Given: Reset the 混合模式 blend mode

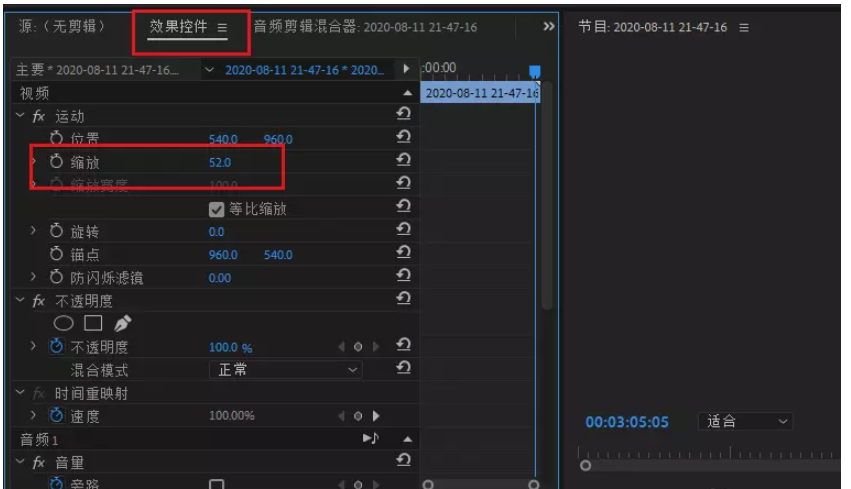Looking at the screenshot, I should (403, 368).
